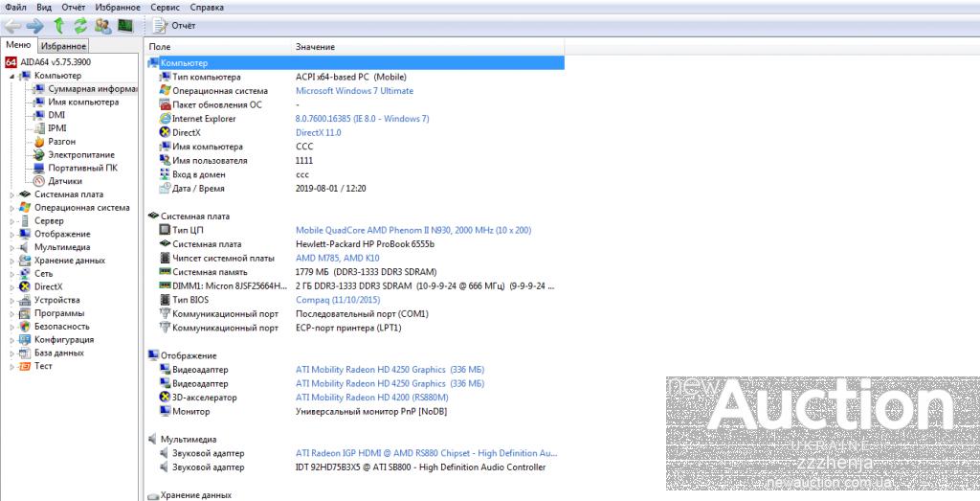Open the Сервис menu
The image size is (980, 501).
165,8
